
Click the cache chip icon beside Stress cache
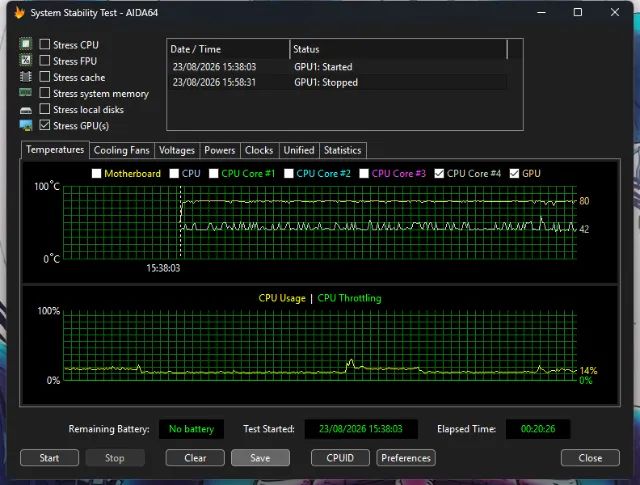tap(26, 76)
